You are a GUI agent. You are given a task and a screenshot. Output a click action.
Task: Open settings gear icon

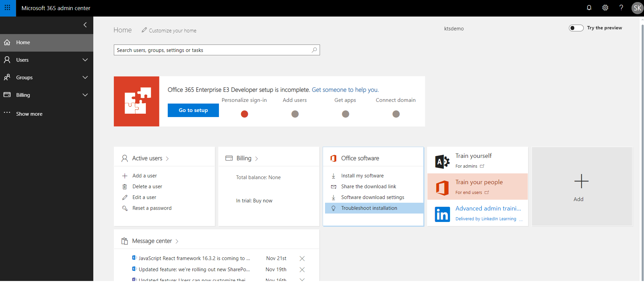coord(605,8)
